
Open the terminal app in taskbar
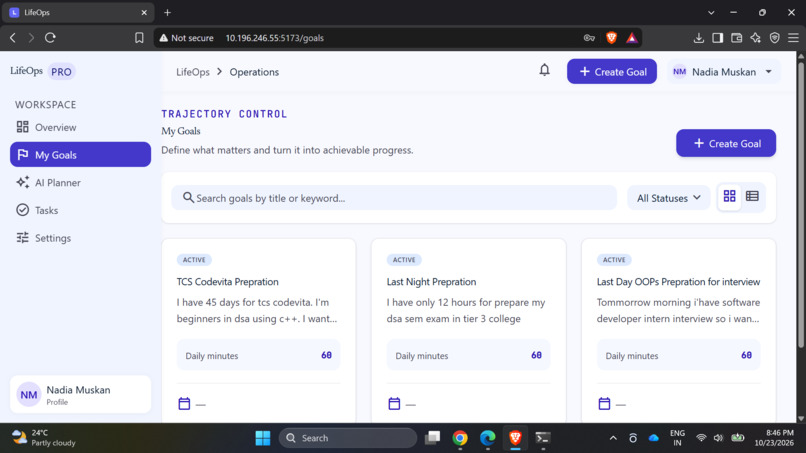coord(542,438)
